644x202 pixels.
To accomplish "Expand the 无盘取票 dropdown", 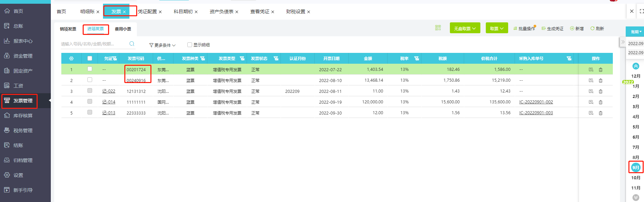I will [465, 28].
